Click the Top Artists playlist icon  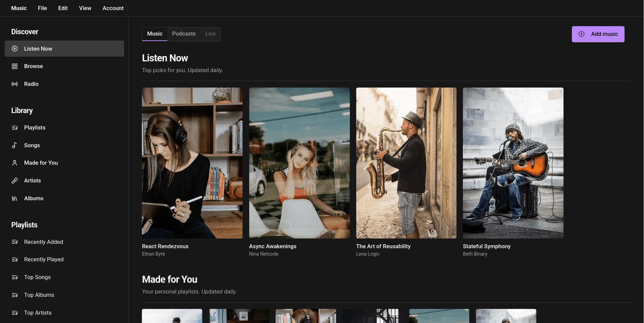[x=14, y=313]
